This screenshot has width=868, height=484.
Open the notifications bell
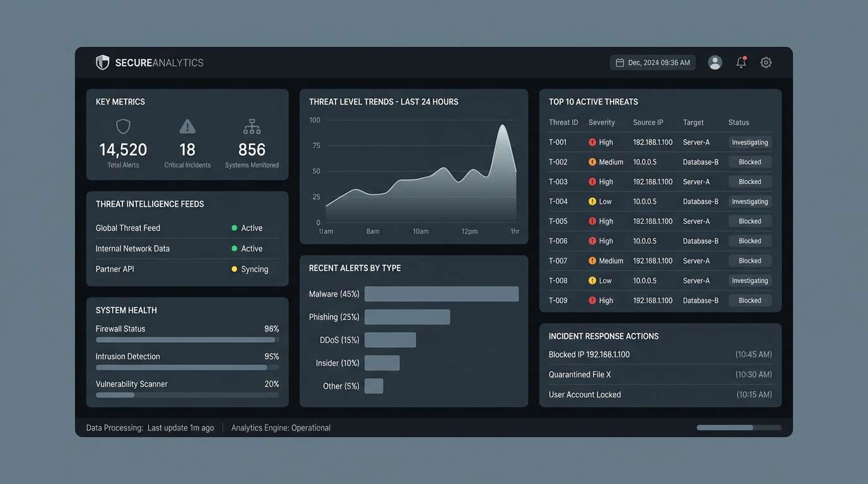coord(741,62)
